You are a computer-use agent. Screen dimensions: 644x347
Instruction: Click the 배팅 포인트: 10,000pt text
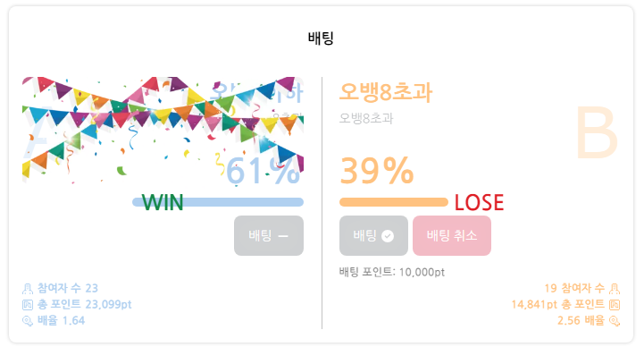coord(392,272)
